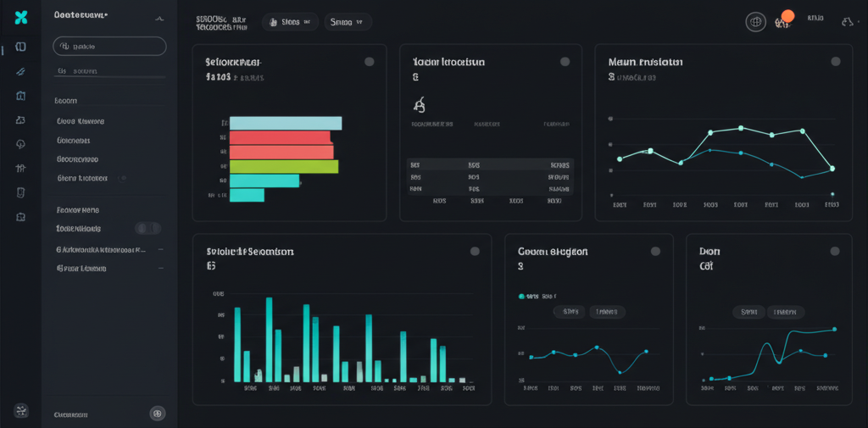Toggle the switch in the sidebar list
Viewport: 868px width, 428px height.
[147, 228]
